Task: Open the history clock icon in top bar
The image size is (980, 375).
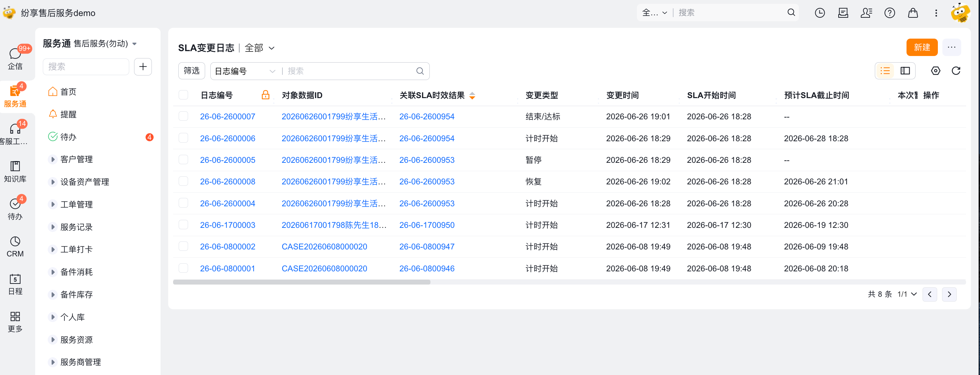Action: [x=820, y=13]
